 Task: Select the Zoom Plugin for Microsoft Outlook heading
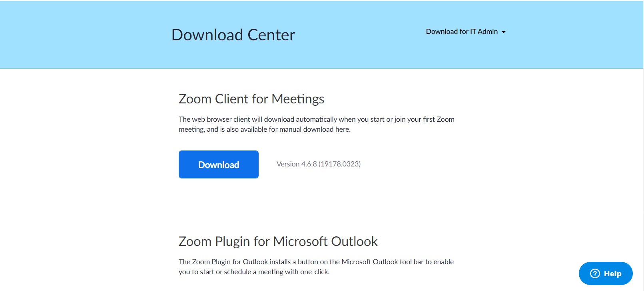coord(278,241)
